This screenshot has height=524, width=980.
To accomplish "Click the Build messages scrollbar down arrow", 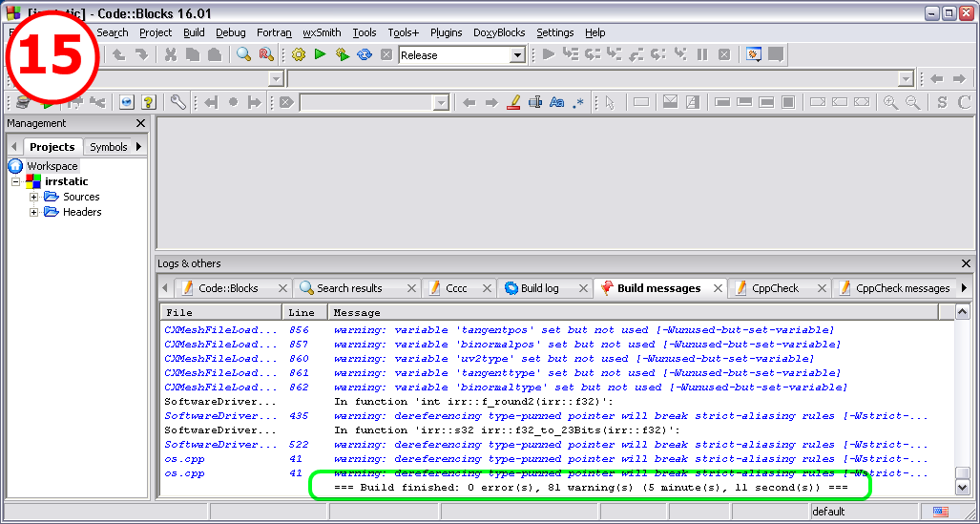I will click(x=963, y=487).
